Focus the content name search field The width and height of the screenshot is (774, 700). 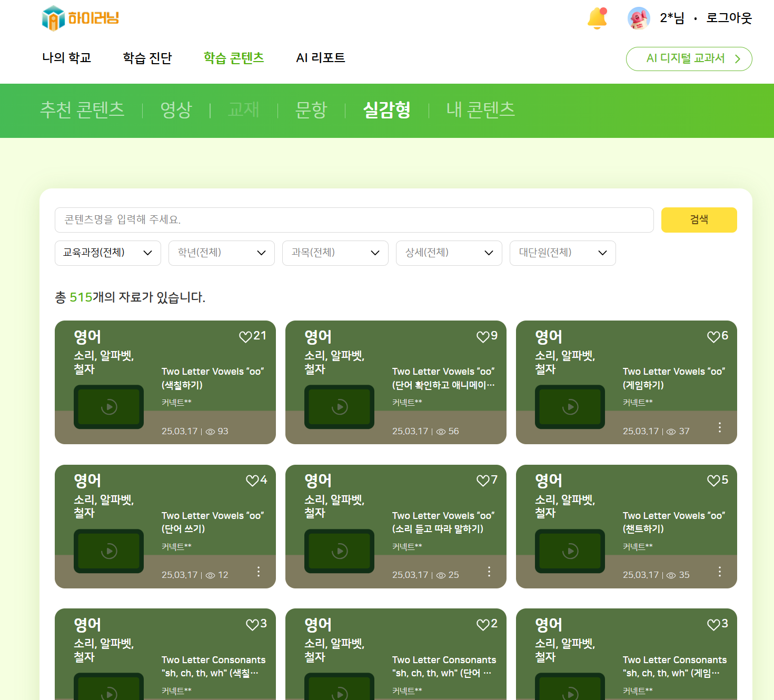354,220
